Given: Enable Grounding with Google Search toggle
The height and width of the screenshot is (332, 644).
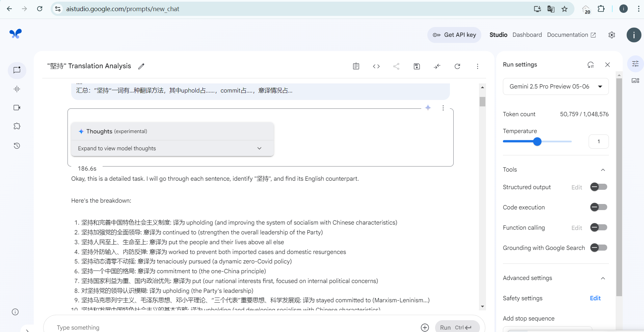Looking at the screenshot, I should [x=598, y=248].
